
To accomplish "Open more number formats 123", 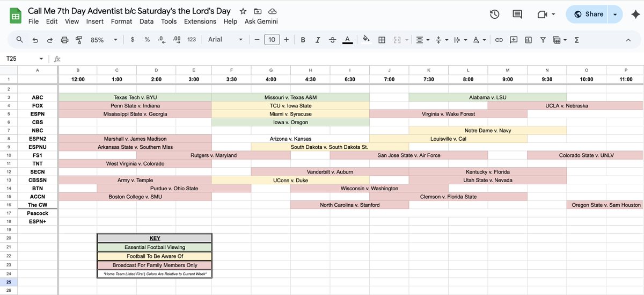I will [192, 40].
